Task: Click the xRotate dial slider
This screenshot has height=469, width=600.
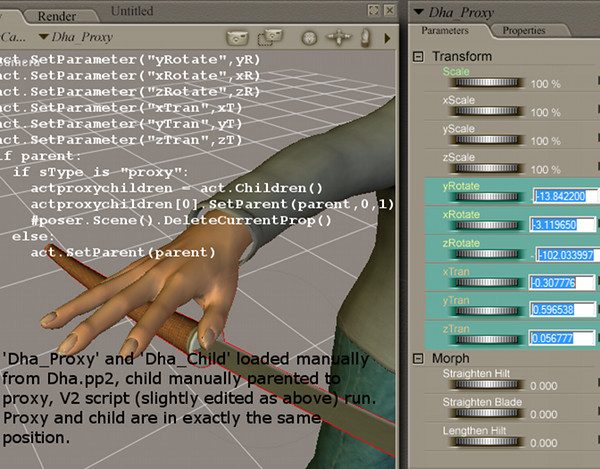Action: click(x=486, y=225)
